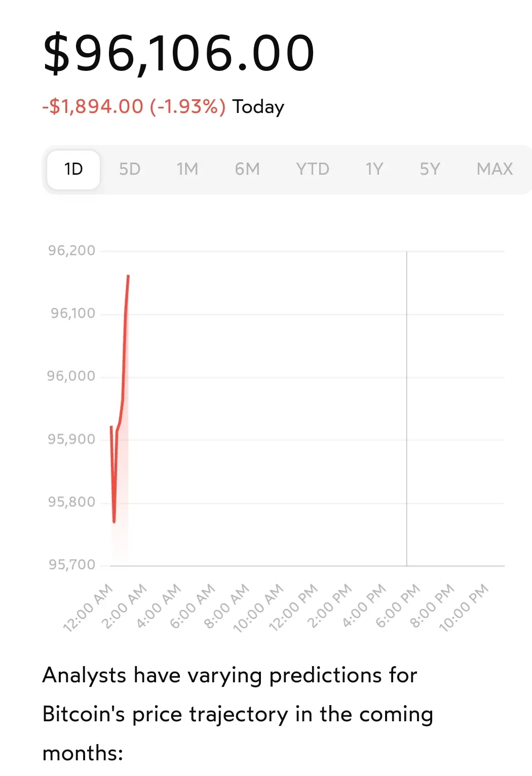
Task: Click the red price line peak
Action: click(x=128, y=277)
